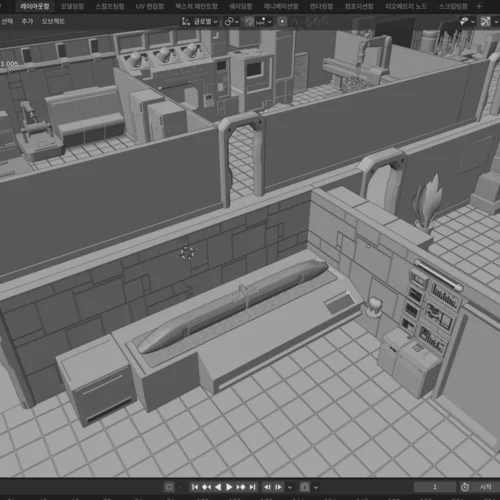The width and height of the screenshot is (500, 500).
Task: Click the current frame field showing 1
Action: pyautogui.click(x=435, y=487)
